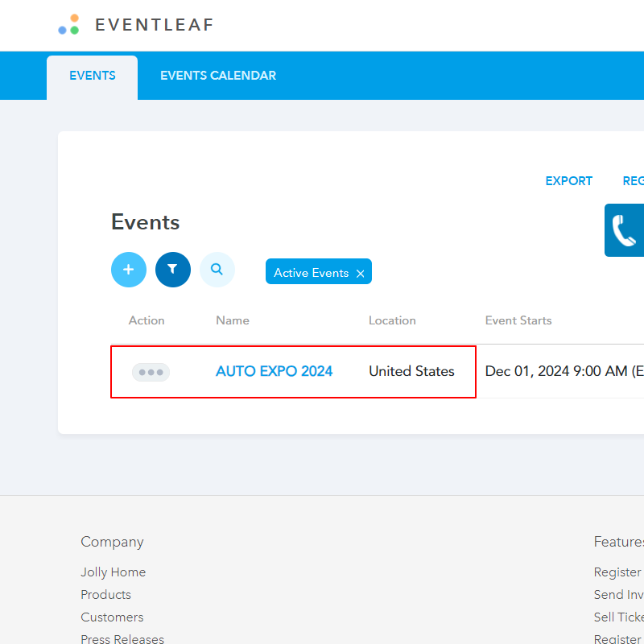
Task: Sort by the Name column header
Action: 233,320
